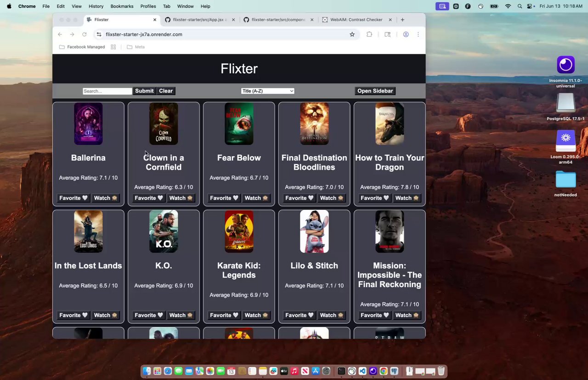588x380 pixels.
Task: Click Watch on Lilo & Stitch
Action: [332, 315]
